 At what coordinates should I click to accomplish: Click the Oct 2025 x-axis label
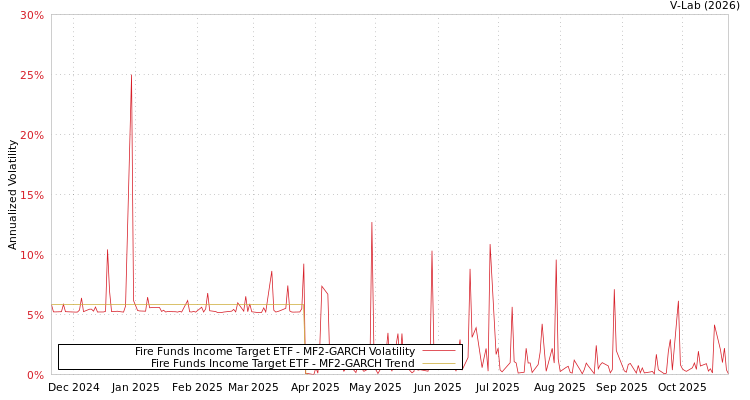click(x=682, y=388)
